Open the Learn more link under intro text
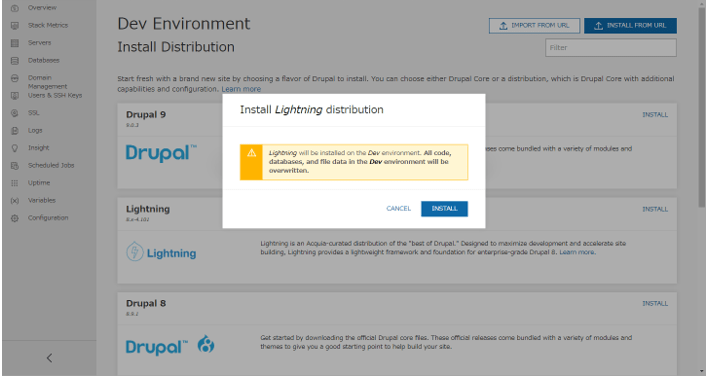 click(x=241, y=89)
